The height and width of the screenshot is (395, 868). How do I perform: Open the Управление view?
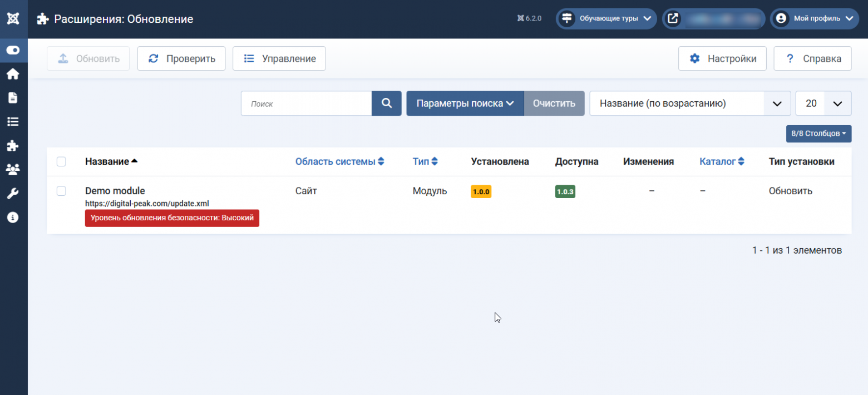click(279, 58)
